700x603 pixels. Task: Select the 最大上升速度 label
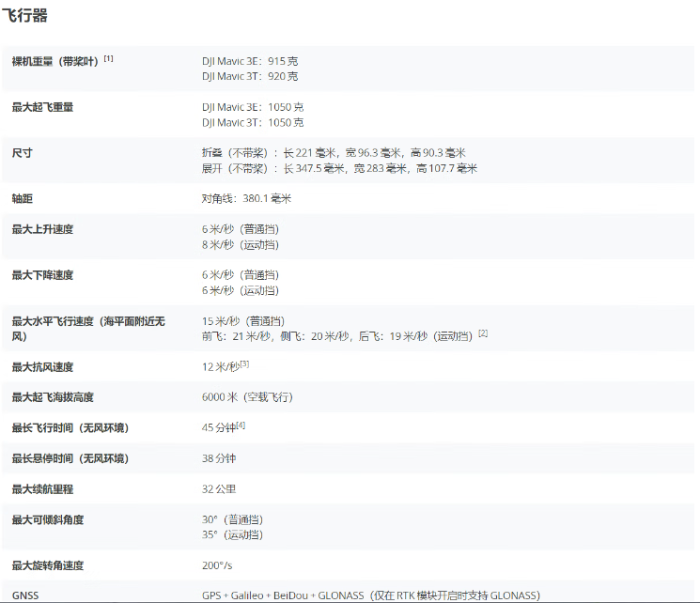pos(42,229)
